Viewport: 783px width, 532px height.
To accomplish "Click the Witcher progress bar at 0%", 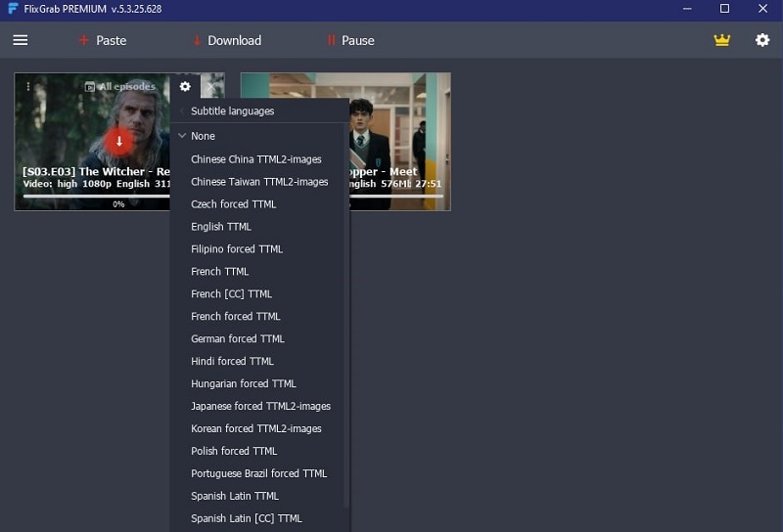I will point(96,197).
